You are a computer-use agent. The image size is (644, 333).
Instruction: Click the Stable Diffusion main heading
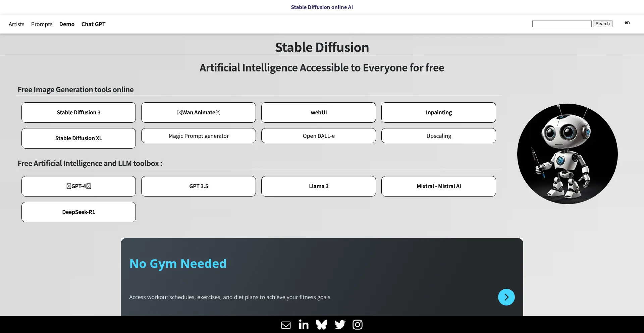pos(322,47)
